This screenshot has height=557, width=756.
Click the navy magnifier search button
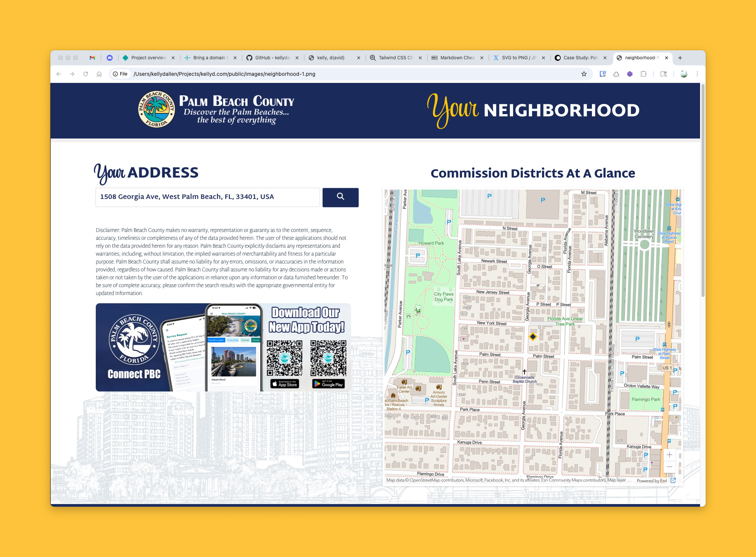(x=340, y=197)
